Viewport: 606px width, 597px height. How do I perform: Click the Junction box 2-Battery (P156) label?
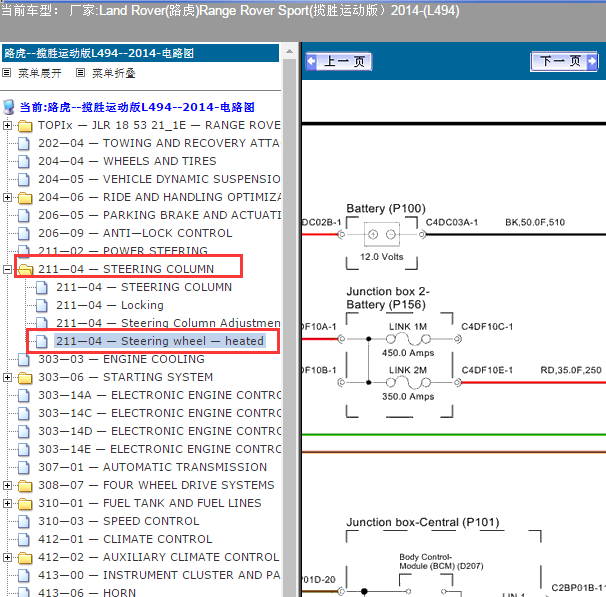(x=388, y=298)
